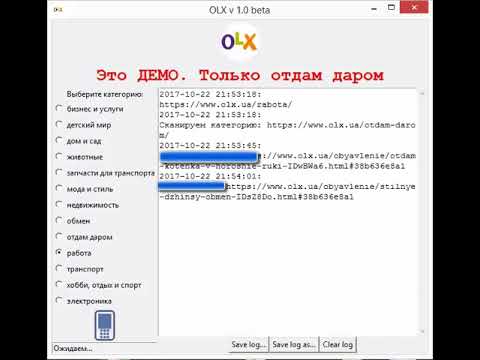Click the log scrollbar up arrow
The width and height of the screenshot is (480, 360).
(x=422, y=94)
